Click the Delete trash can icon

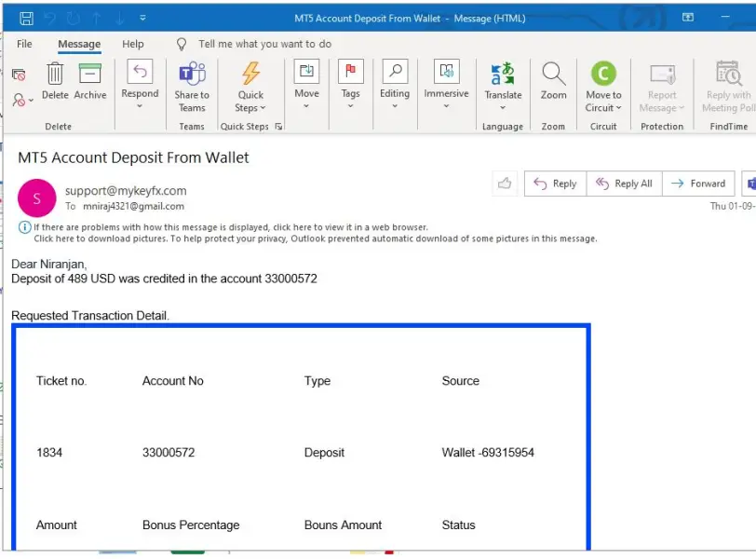pyautogui.click(x=55, y=75)
